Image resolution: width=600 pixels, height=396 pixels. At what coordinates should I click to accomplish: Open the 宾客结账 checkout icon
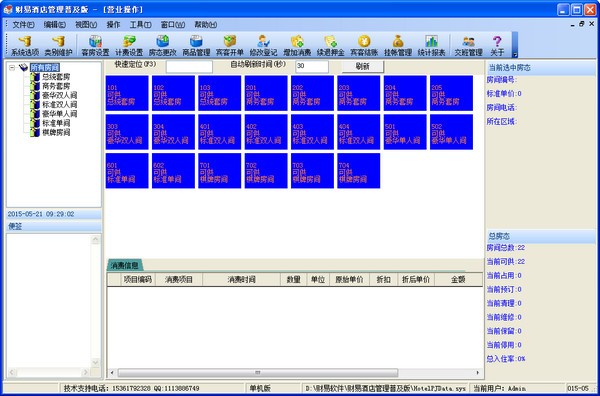click(x=364, y=46)
